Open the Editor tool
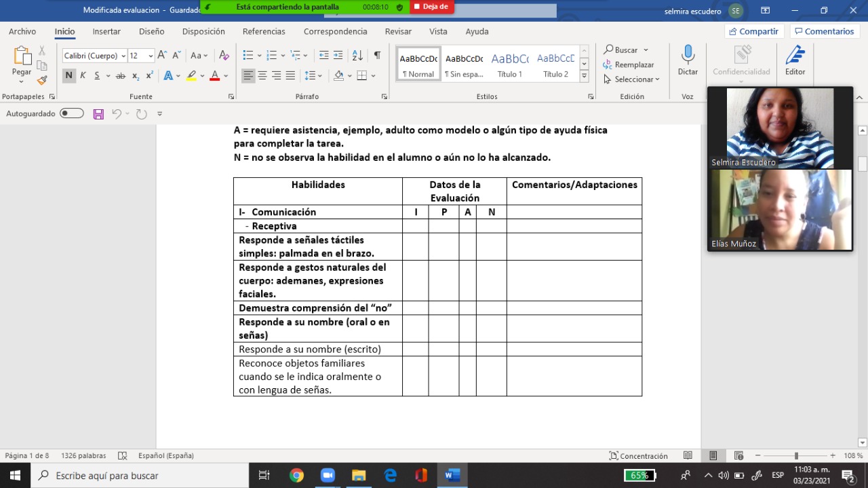 (x=795, y=60)
